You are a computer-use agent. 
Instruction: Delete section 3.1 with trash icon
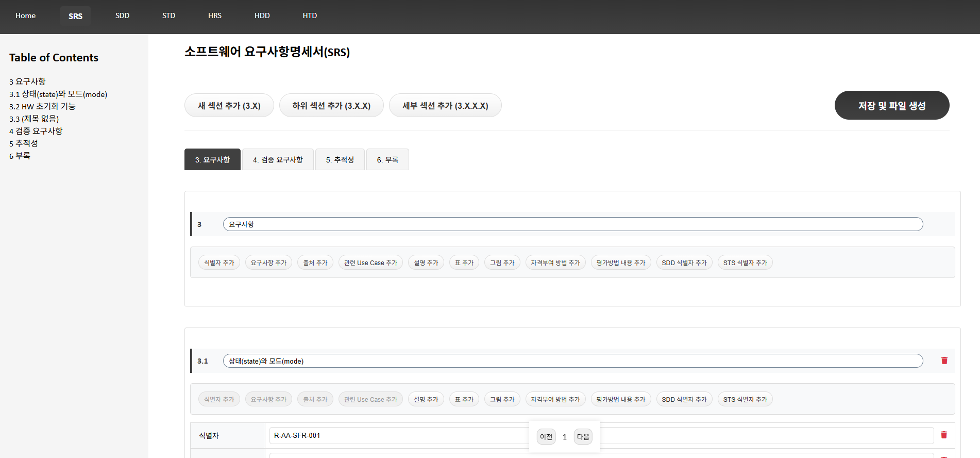[x=944, y=361]
